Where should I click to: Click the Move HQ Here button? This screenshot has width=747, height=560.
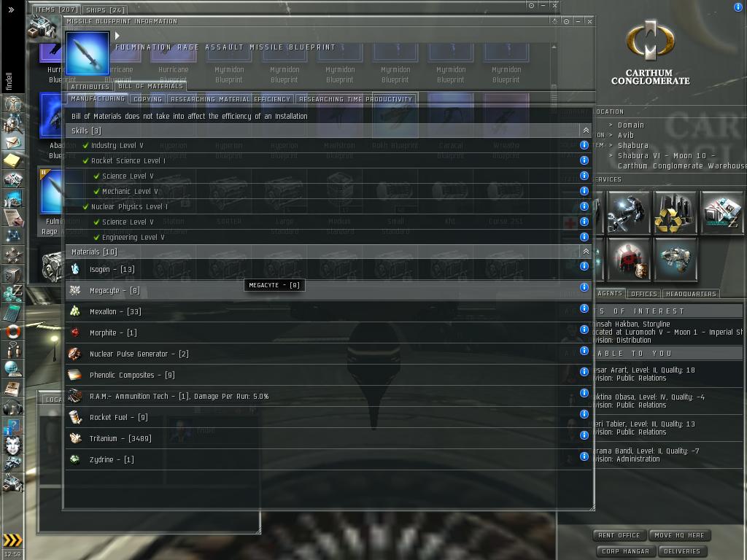(x=679, y=535)
